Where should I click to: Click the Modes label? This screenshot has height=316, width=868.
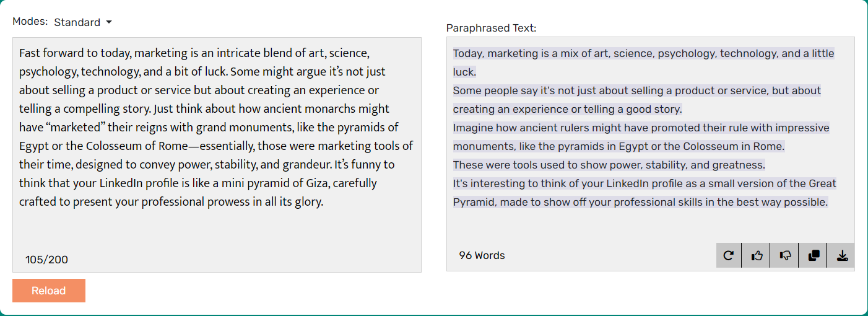30,21
